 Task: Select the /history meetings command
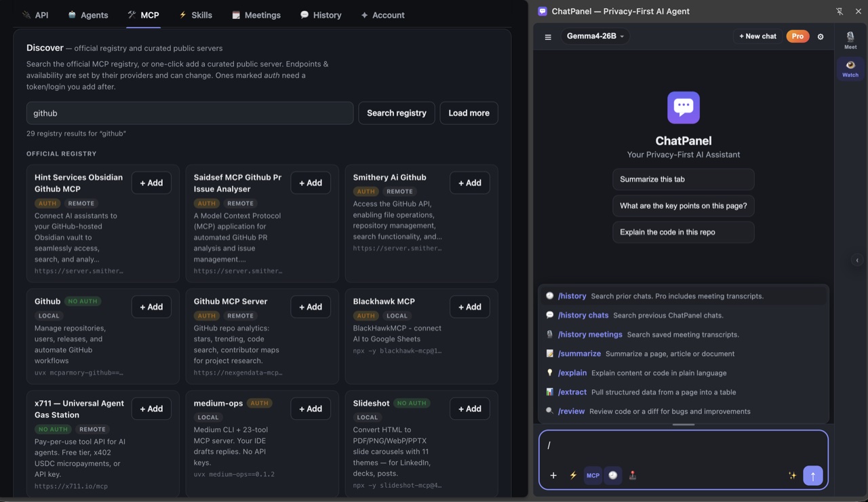684,334
